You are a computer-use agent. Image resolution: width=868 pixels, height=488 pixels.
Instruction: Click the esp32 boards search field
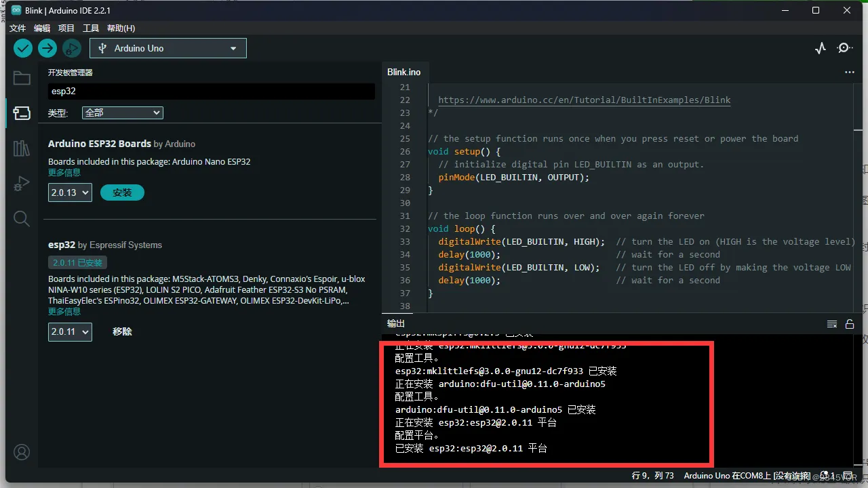pos(211,91)
